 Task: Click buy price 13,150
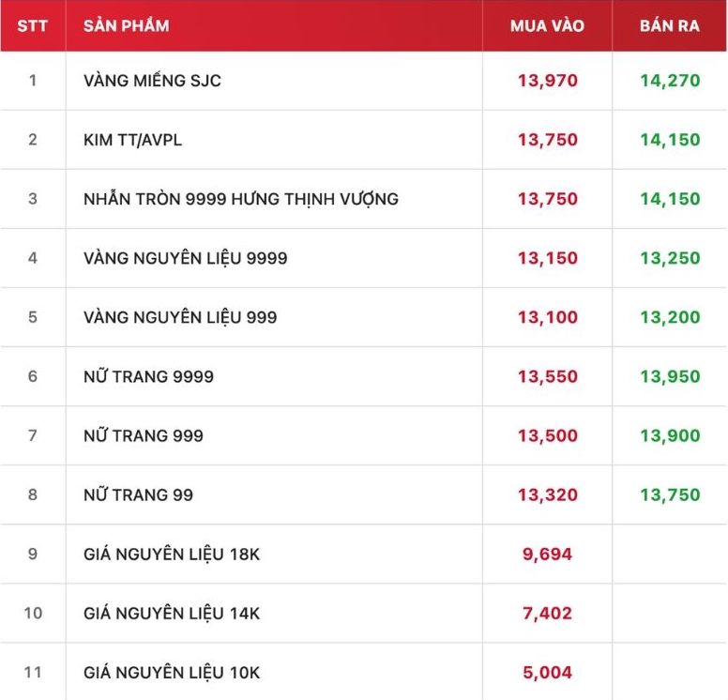(x=548, y=258)
